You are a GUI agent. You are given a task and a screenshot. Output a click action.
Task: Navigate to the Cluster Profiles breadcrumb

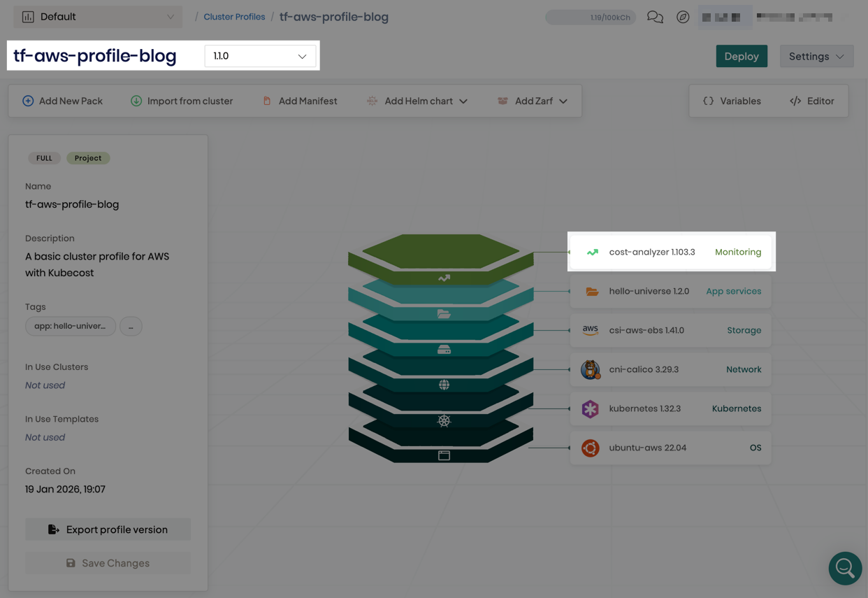tap(234, 16)
